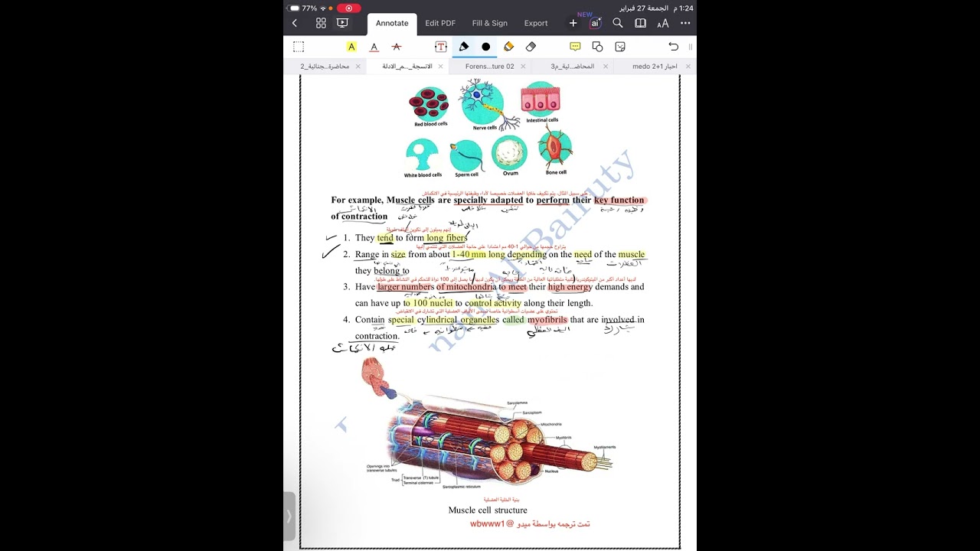Add a comment note
This screenshot has height=551, width=980.
[575, 47]
